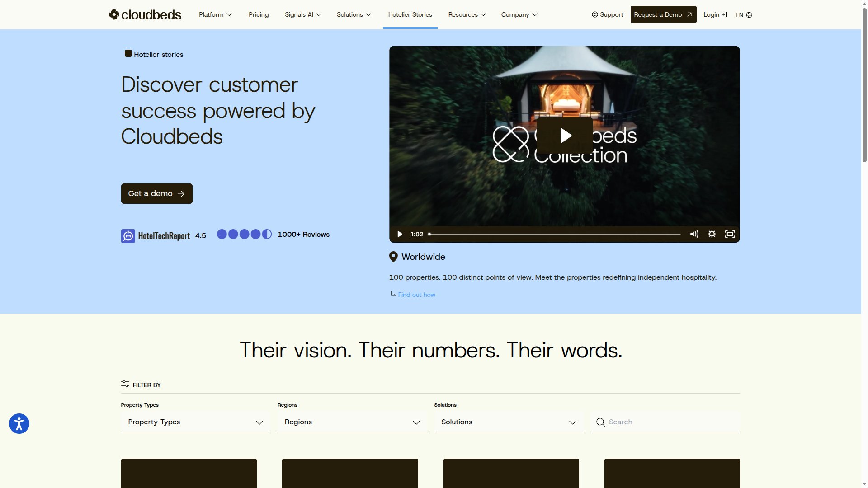Click the globe icon next to EN
The width and height of the screenshot is (868, 488).
[x=749, y=14]
